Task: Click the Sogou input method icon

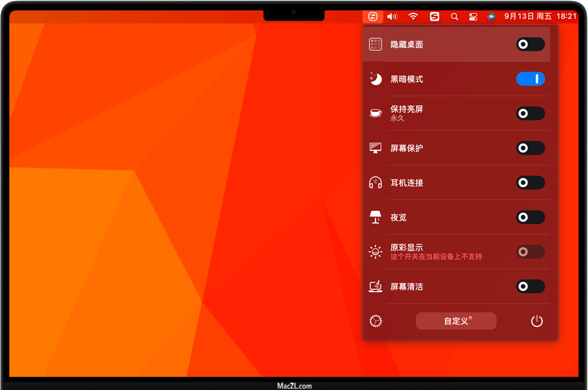Action: [x=434, y=16]
